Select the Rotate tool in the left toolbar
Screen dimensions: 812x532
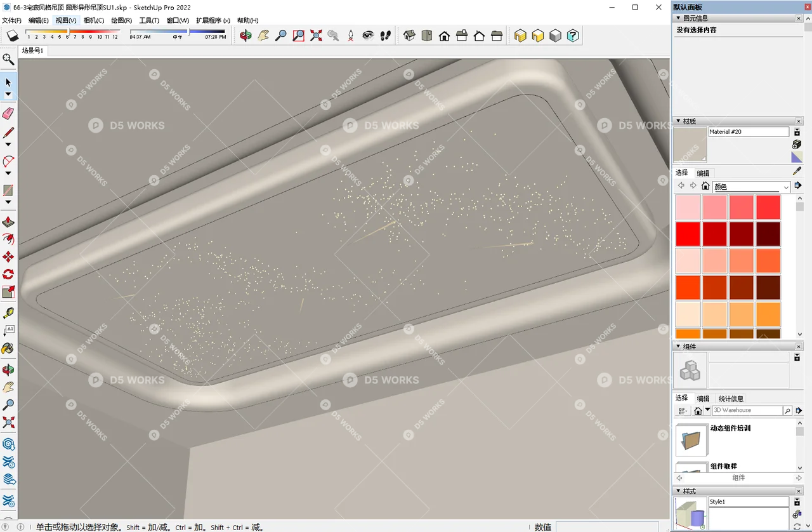click(x=8, y=274)
